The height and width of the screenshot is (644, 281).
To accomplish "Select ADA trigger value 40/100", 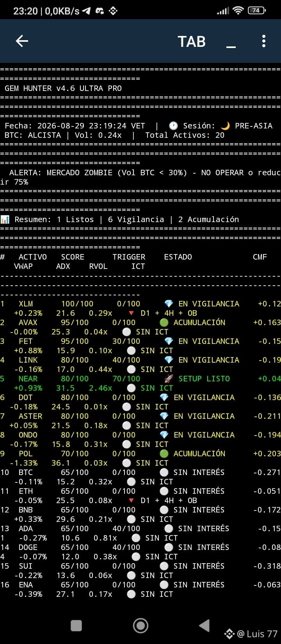I will point(126,528).
